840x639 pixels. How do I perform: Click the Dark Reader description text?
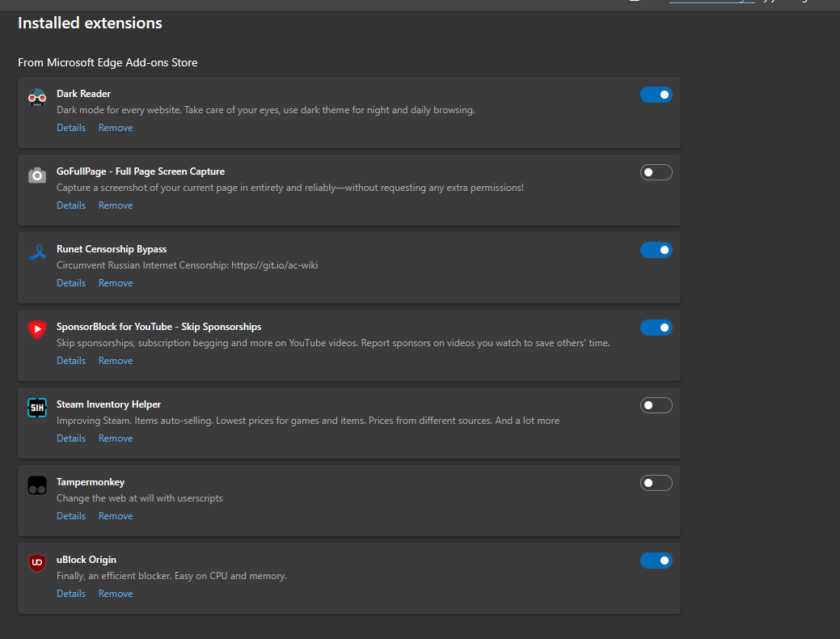[x=266, y=111]
